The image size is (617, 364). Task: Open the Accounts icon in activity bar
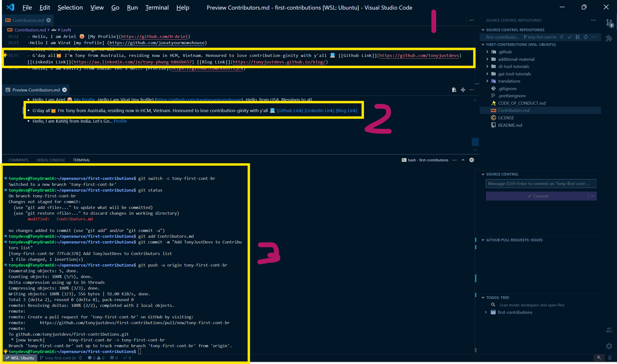click(609, 330)
